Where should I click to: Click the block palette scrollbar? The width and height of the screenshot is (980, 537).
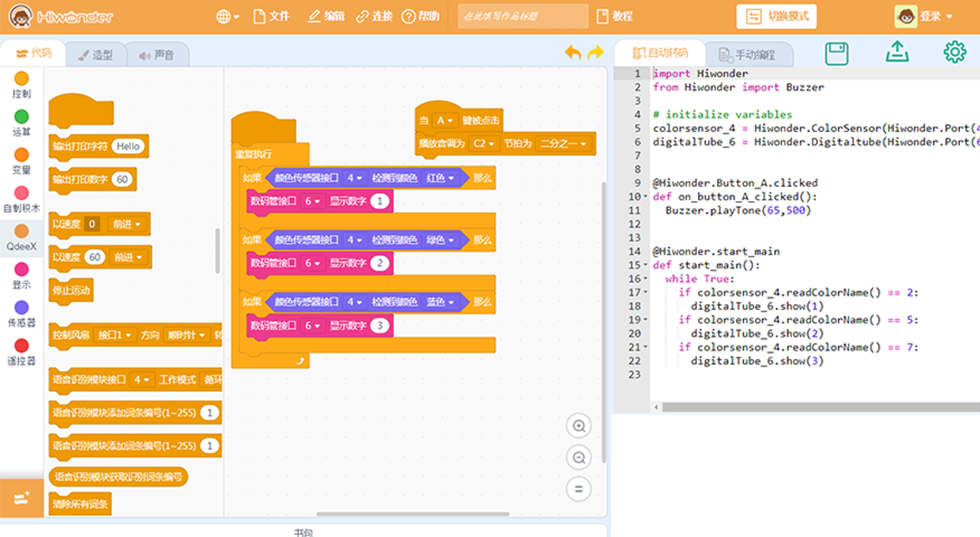(x=218, y=251)
